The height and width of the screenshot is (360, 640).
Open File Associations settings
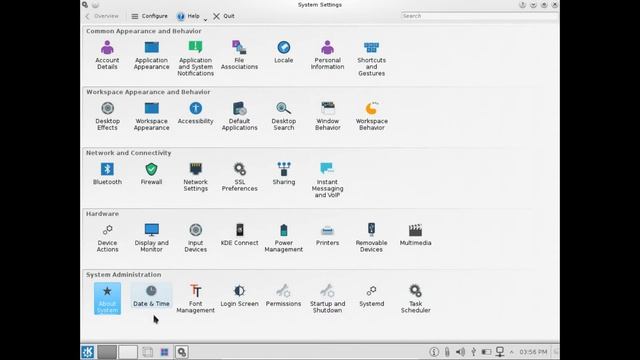click(x=239, y=55)
